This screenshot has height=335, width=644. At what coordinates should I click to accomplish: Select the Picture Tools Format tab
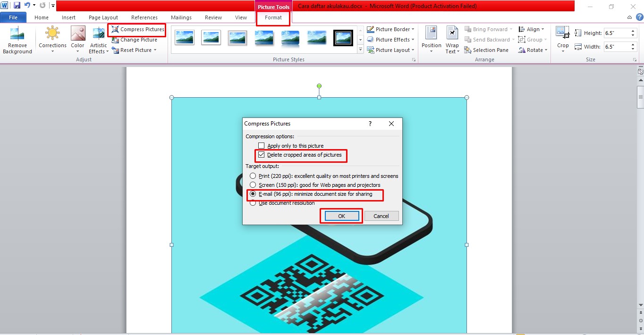pyautogui.click(x=273, y=17)
